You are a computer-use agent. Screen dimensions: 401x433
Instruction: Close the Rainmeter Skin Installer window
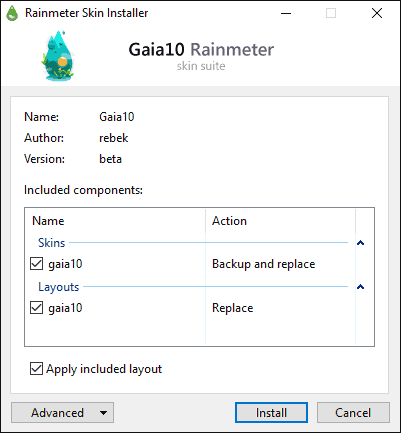coord(377,13)
